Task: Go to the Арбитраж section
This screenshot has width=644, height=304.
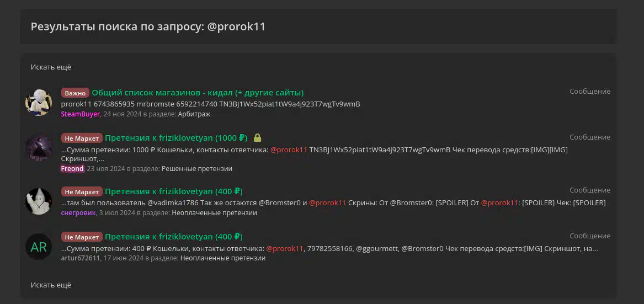Action: pyautogui.click(x=194, y=114)
